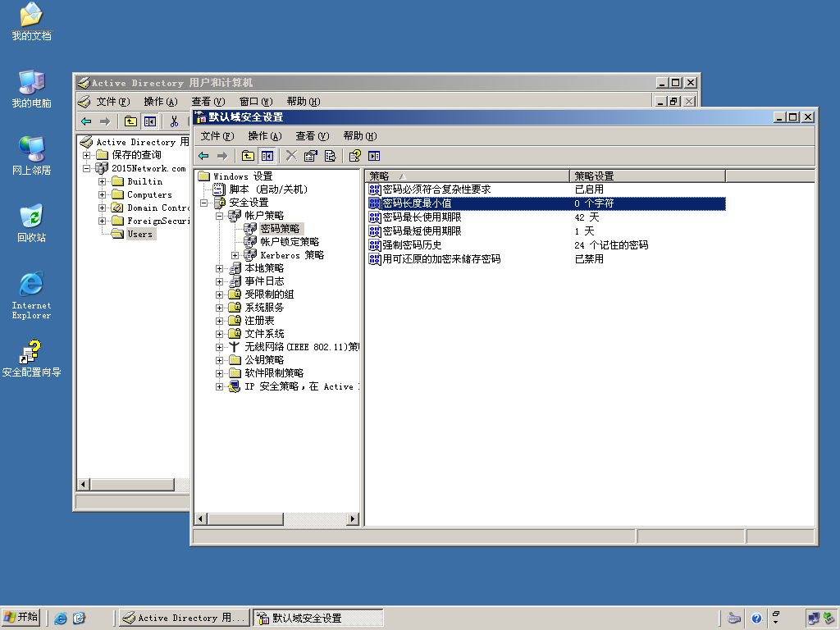Click Up one level icon in 默认域安全设置 toolbar

click(248, 156)
